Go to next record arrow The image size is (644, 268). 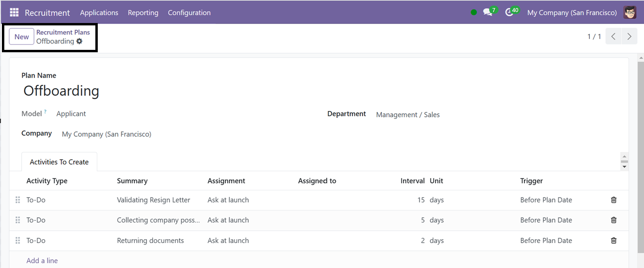pos(629,36)
